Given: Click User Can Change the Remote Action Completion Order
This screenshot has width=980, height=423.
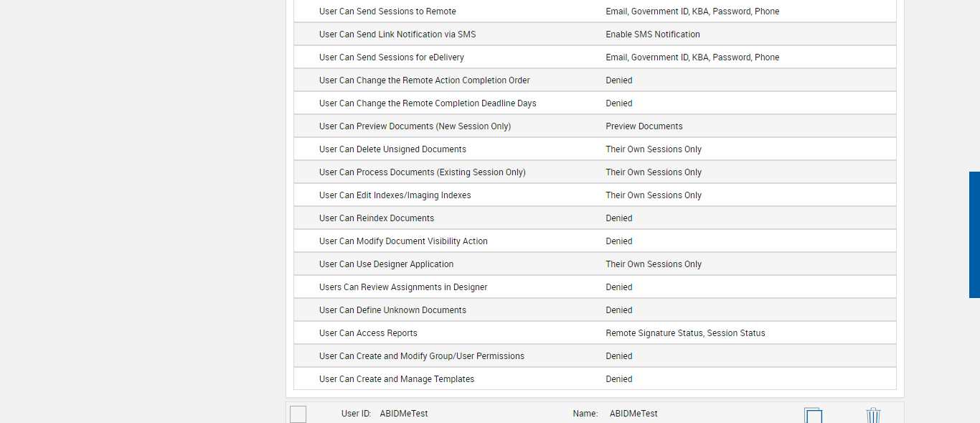Looking at the screenshot, I should [424, 80].
